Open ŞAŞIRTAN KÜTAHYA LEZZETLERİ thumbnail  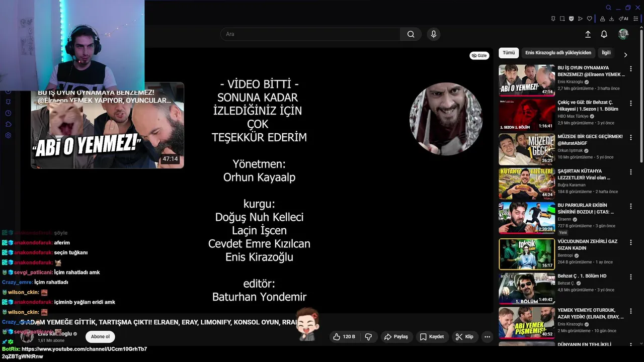tap(527, 184)
